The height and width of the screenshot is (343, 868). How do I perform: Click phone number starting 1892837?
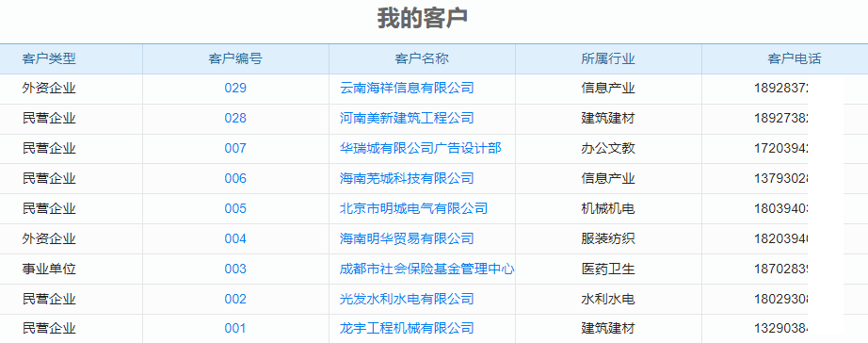pyautogui.click(x=781, y=88)
